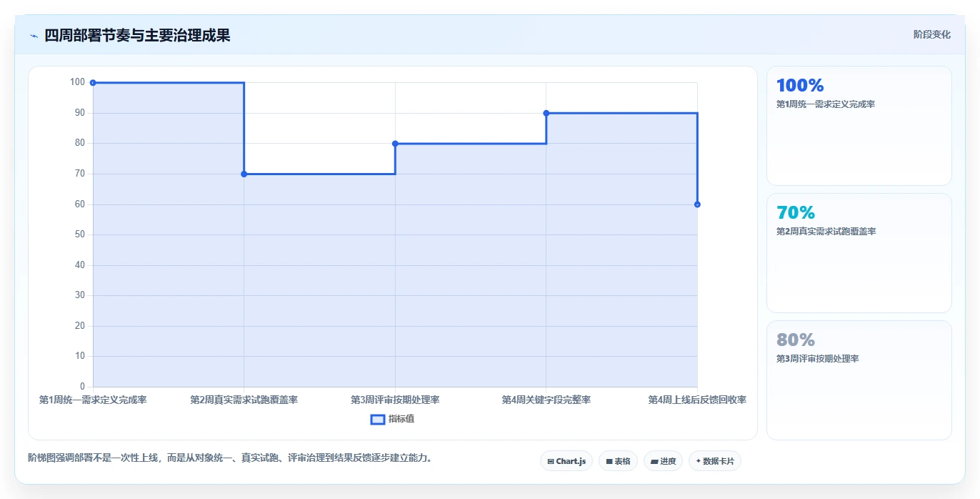Click axis label 第2周真实需求试跑覆盖率
This screenshot has width=980, height=499.
click(244, 400)
